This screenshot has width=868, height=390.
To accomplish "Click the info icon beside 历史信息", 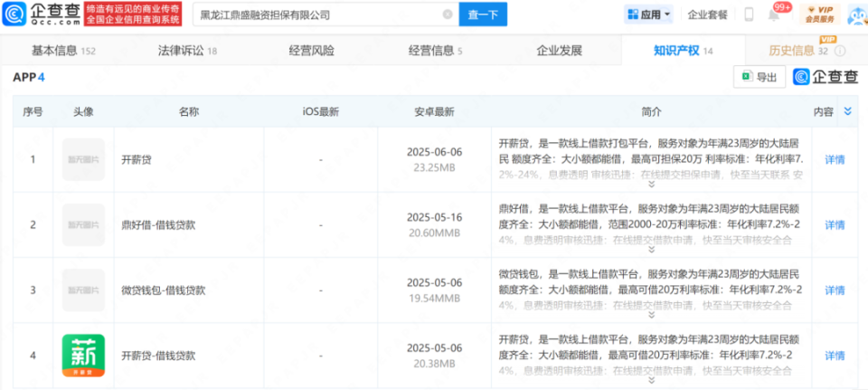I will coord(838,51).
